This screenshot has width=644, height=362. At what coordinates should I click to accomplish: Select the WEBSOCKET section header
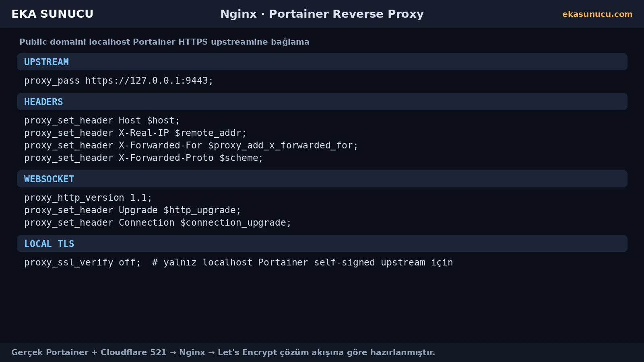click(322, 179)
